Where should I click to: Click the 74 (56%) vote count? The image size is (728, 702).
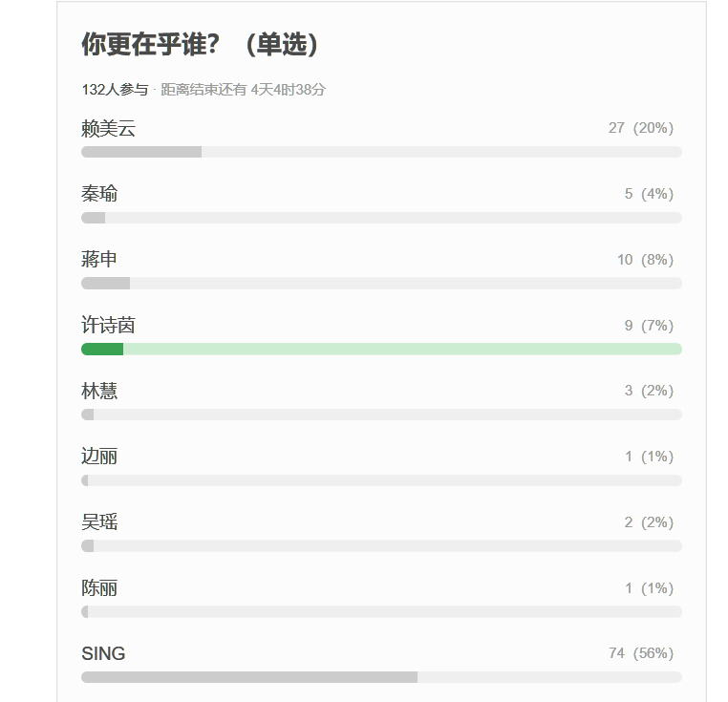641,653
